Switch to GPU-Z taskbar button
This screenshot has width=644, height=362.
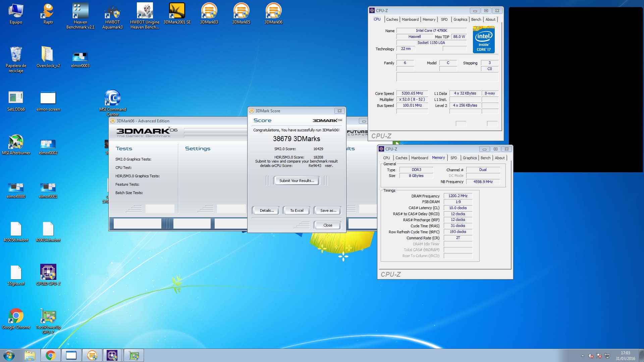(x=134, y=355)
